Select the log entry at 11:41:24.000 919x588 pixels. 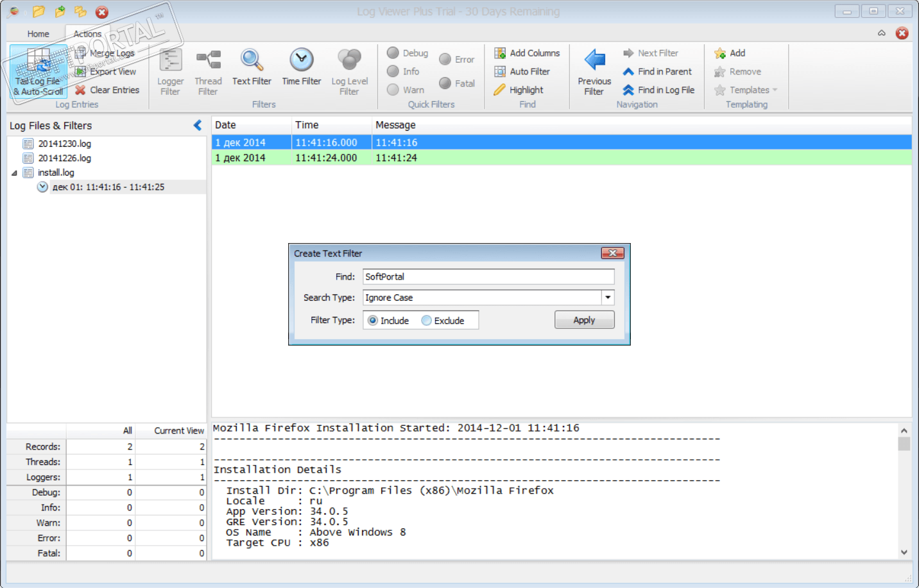[562, 158]
